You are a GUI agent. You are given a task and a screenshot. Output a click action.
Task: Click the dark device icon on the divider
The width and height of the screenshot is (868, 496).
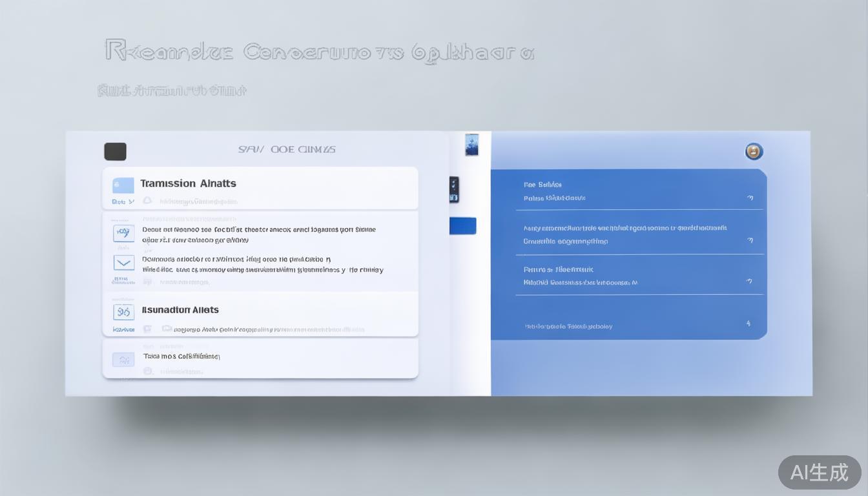tap(454, 189)
